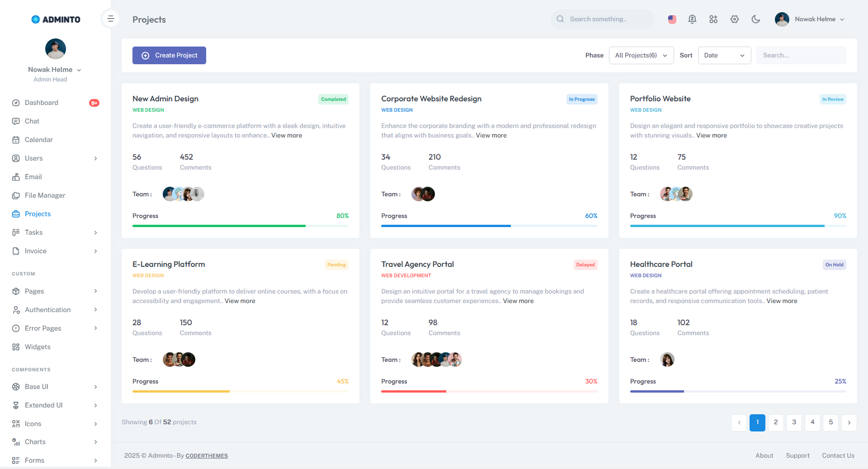This screenshot has height=469, width=868.
Task: Open the File Manager from sidebar
Action: pyautogui.click(x=45, y=195)
